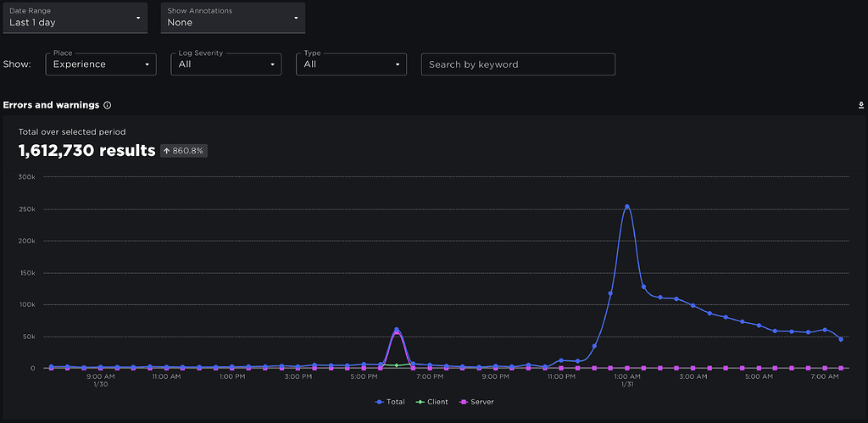868x423 pixels.
Task: Open the Date Range dropdown
Action: 75,18
